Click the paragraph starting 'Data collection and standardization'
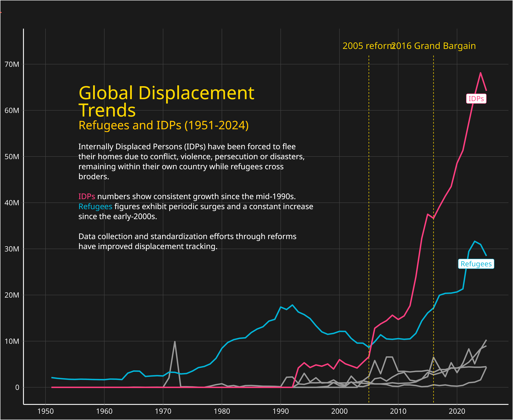Viewport: 513px width, 420px height. coord(187,241)
